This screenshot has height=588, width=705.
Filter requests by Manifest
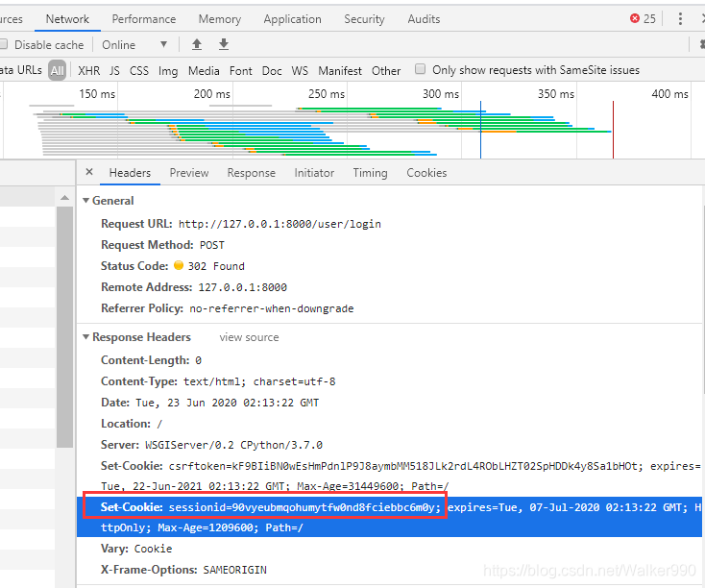[340, 71]
